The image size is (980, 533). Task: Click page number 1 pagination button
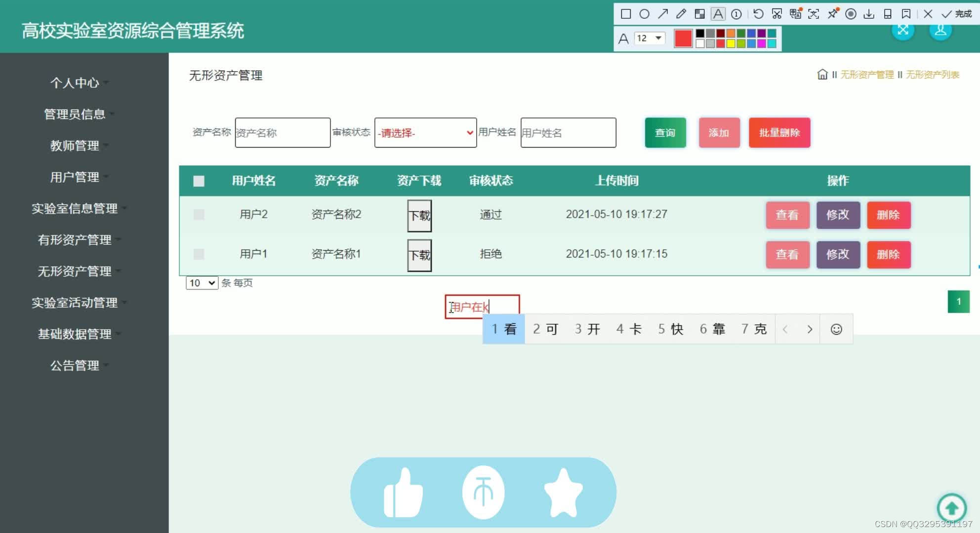pos(958,302)
